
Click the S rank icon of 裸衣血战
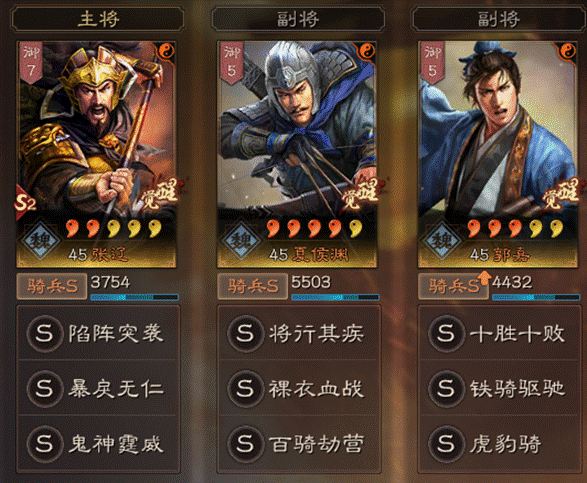click(x=245, y=388)
